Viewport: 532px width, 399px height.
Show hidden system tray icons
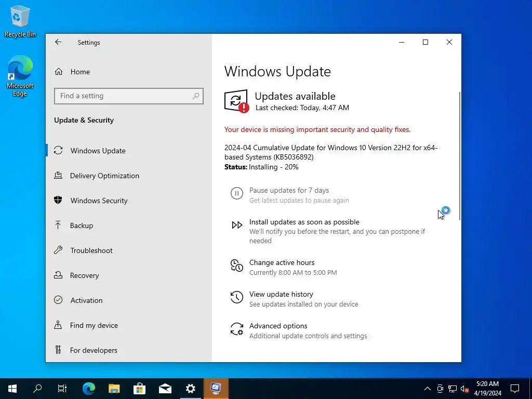[428, 389]
